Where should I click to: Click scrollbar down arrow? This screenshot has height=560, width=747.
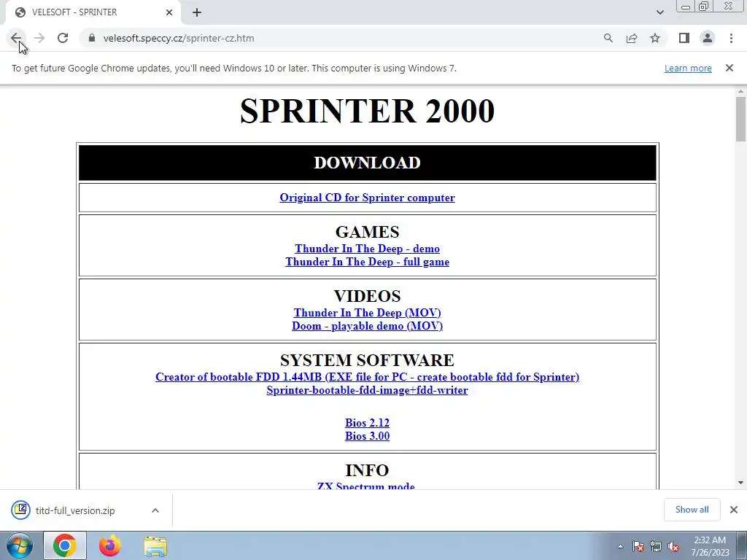coord(740,483)
